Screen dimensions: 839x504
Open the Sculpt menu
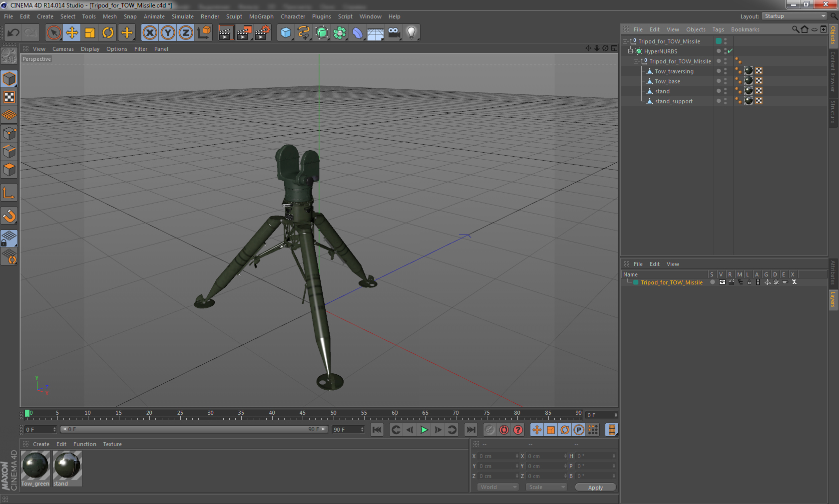click(234, 16)
